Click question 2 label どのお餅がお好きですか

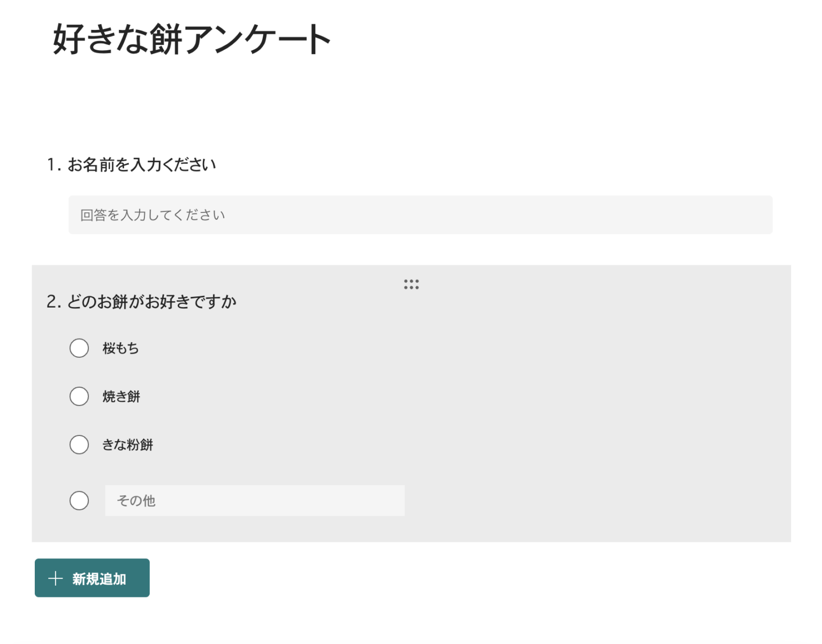tap(144, 301)
